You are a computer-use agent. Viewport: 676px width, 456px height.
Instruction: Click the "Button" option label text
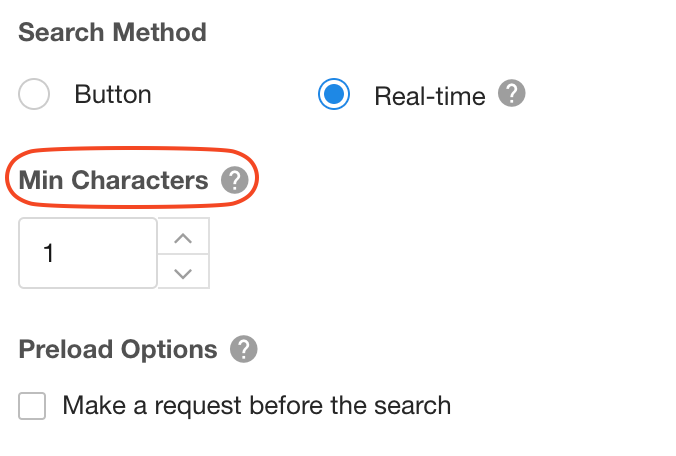113,95
